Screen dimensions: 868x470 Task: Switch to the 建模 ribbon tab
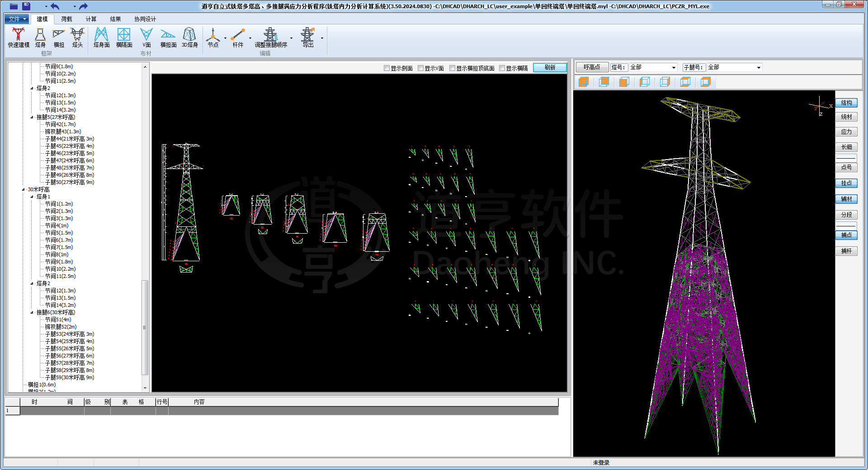[x=42, y=19]
